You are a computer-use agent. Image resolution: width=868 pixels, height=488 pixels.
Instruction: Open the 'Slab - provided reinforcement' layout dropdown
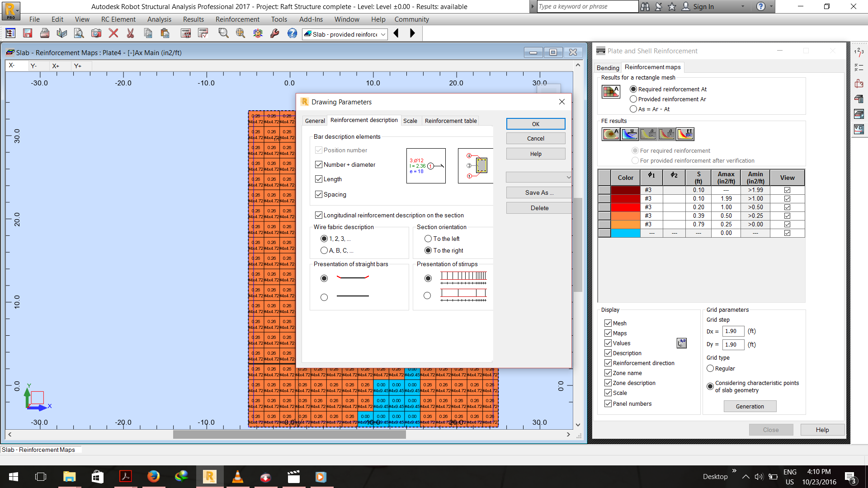click(x=382, y=34)
